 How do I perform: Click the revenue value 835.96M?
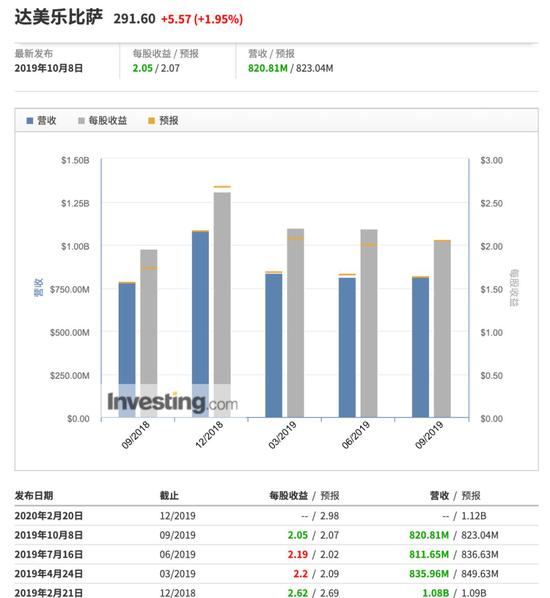[x=429, y=574]
